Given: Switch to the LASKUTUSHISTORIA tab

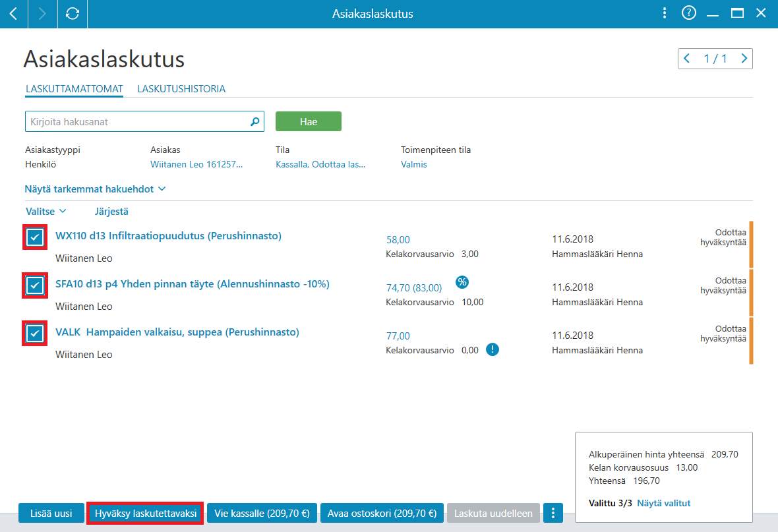Looking at the screenshot, I should point(181,89).
